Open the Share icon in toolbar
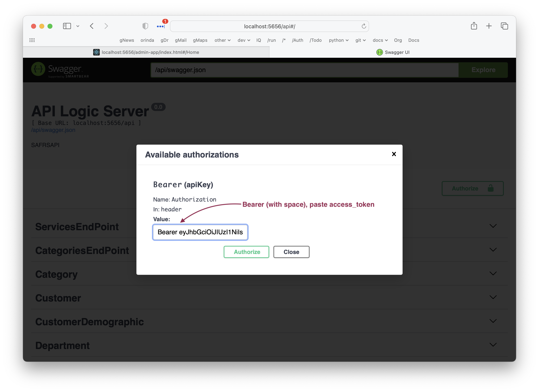Viewport: 539px width, 392px height. (474, 26)
